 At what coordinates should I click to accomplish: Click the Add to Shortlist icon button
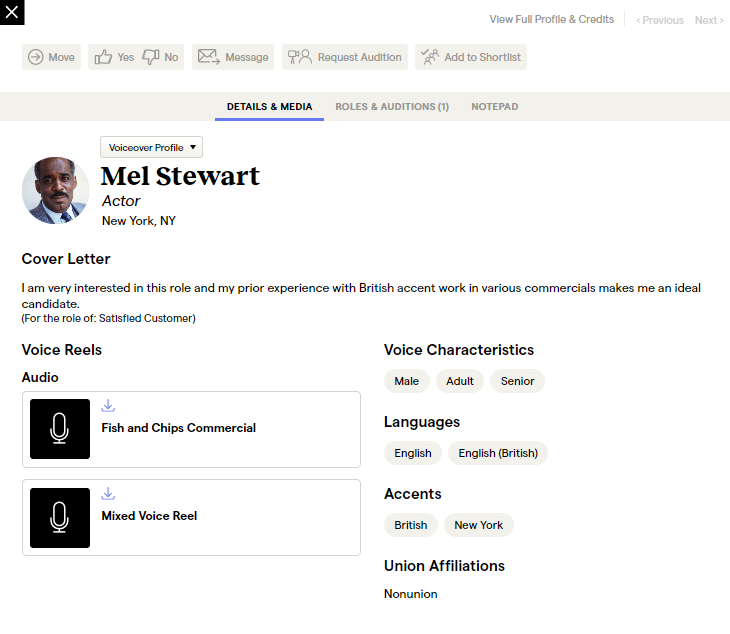coord(430,57)
